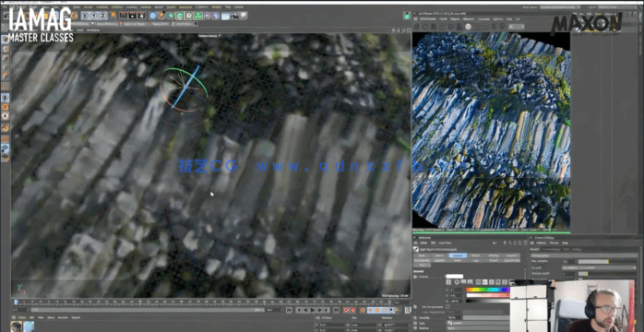Switch to Cameraimager tab in Octane Settings

coord(552,250)
